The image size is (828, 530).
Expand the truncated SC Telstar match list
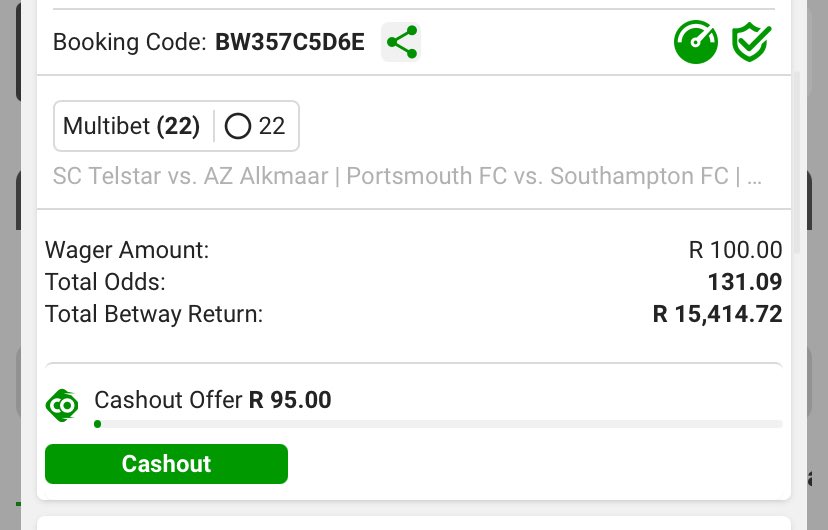coord(408,177)
